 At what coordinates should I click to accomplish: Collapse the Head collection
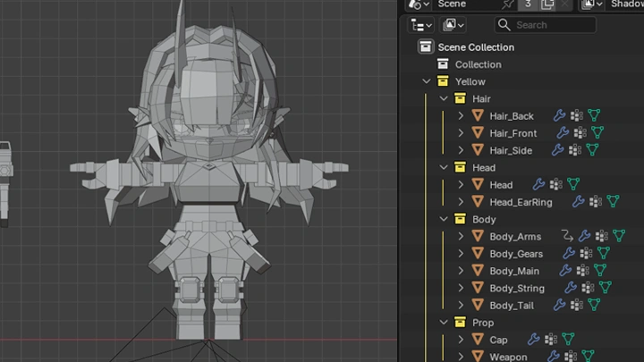point(444,167)
